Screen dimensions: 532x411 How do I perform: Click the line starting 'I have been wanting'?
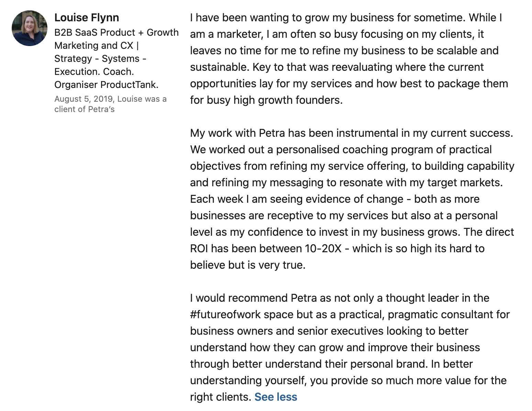[346, 18]
